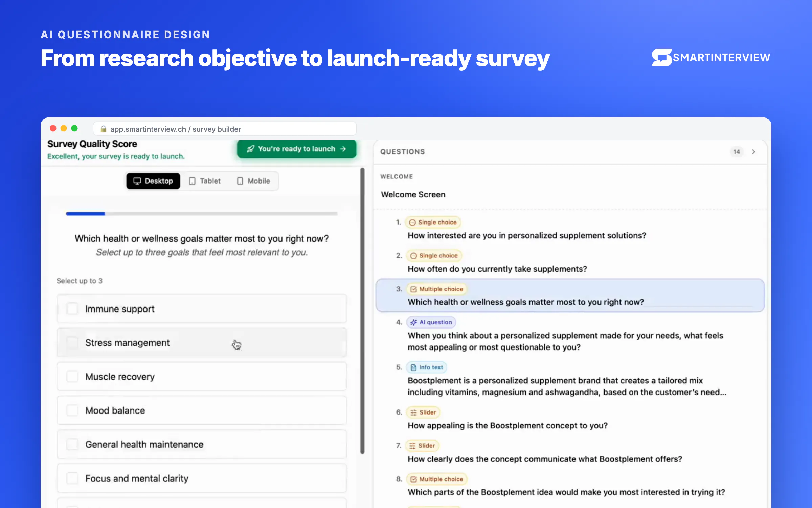Click the arrow icon on the launch button
The image size is (812, 508).
pos(343,149)
